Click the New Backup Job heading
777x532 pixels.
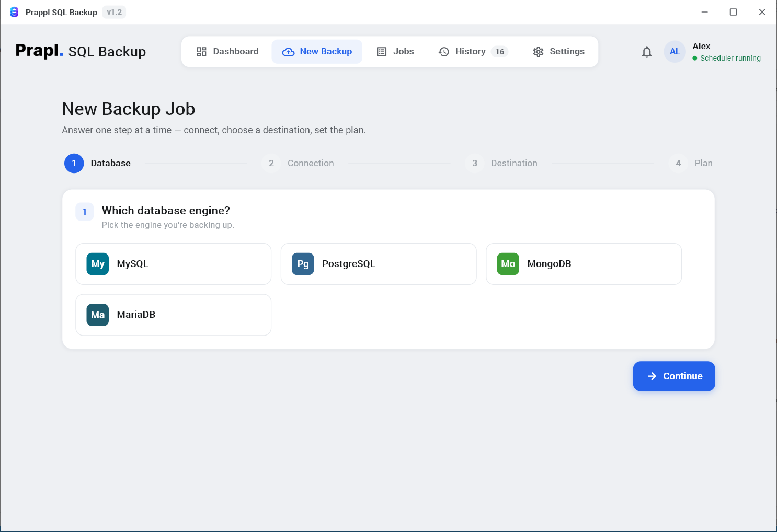click(x=129, y=109)
